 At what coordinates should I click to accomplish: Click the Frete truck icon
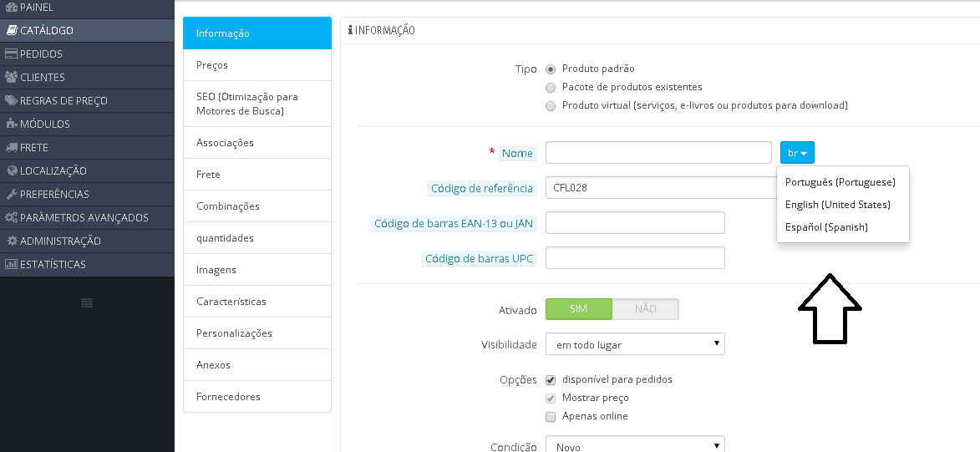pos(11,147)
